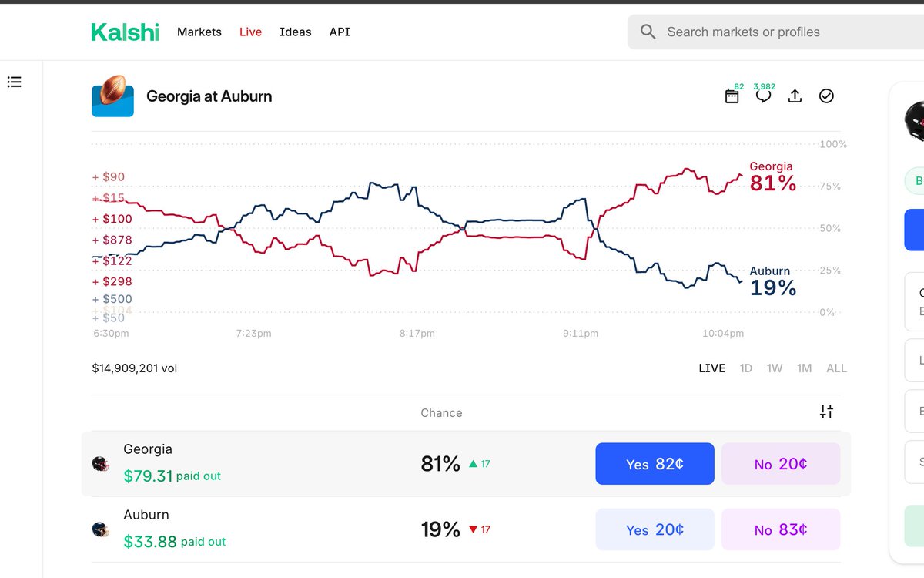The image size is (924, 578).
Task: Buy Yes at 82¢ for Georgia
Action: (x=654, y=463)
